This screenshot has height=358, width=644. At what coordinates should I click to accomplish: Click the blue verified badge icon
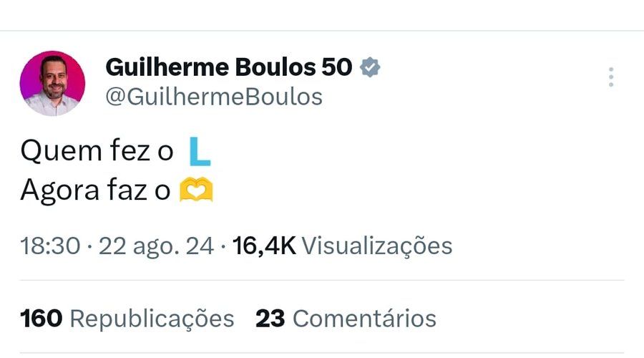(369, 68)
